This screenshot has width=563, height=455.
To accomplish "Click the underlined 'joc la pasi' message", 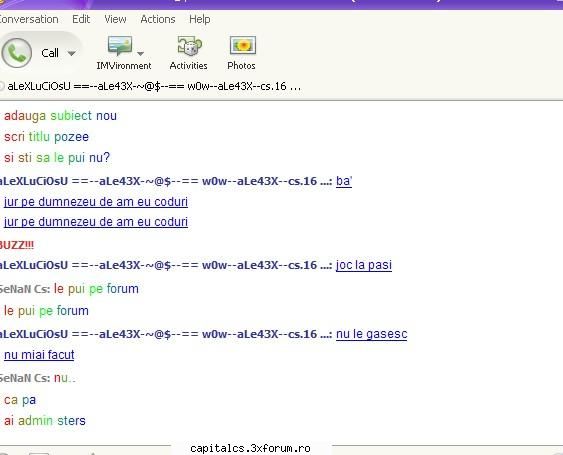I will 364,265.
